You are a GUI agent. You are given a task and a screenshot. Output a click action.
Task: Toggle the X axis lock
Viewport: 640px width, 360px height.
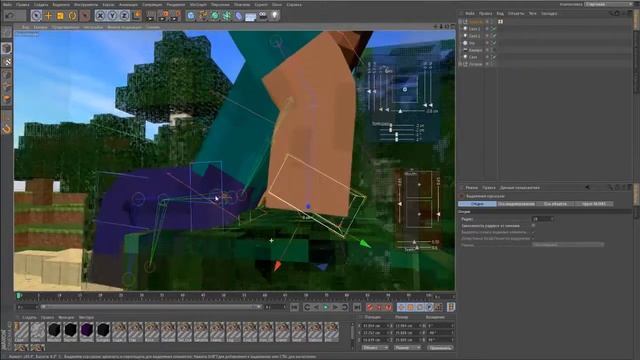(x=100, y=16)
